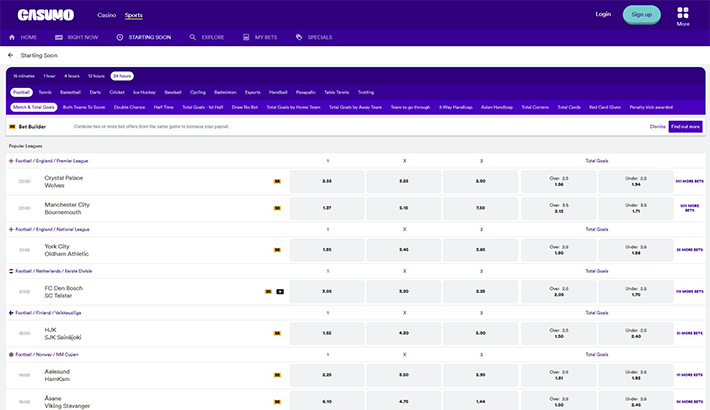710x410 pixels.
Task: Open the Casino section
Action: [x=106, y=15]
